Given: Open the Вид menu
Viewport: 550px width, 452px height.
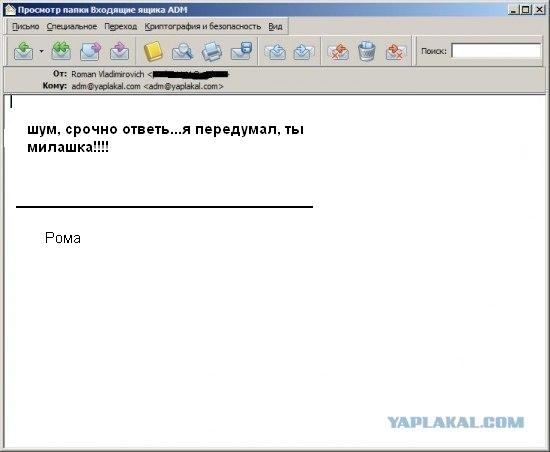Looking at the screenshot, I should point(275,27).
